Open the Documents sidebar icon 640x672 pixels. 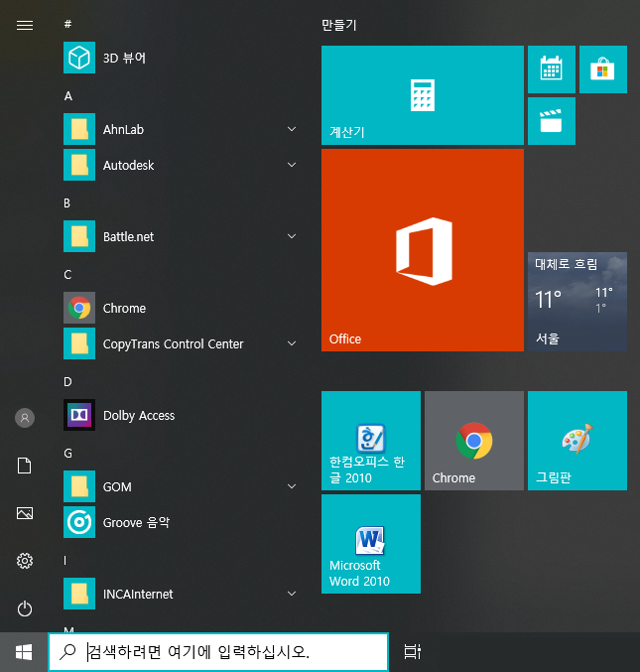[x=25, y=466]
